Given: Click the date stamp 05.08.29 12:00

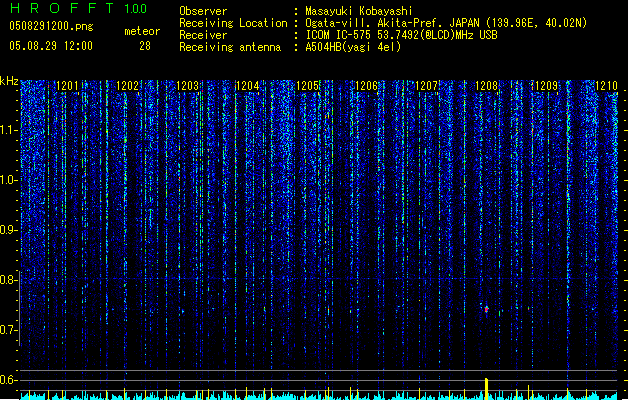Looking at the screenshot, I should pos(51,46).
